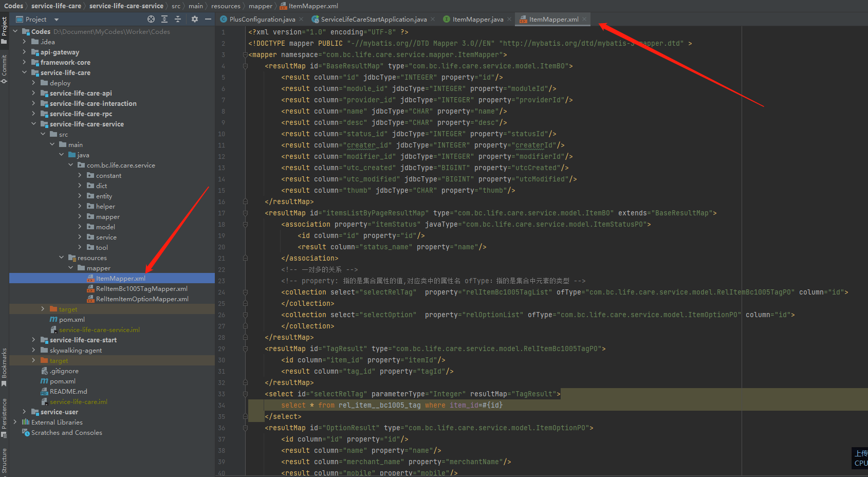Open the Project tool window stripe
This screenshot has width=868, height=477.
coord(4,30)
